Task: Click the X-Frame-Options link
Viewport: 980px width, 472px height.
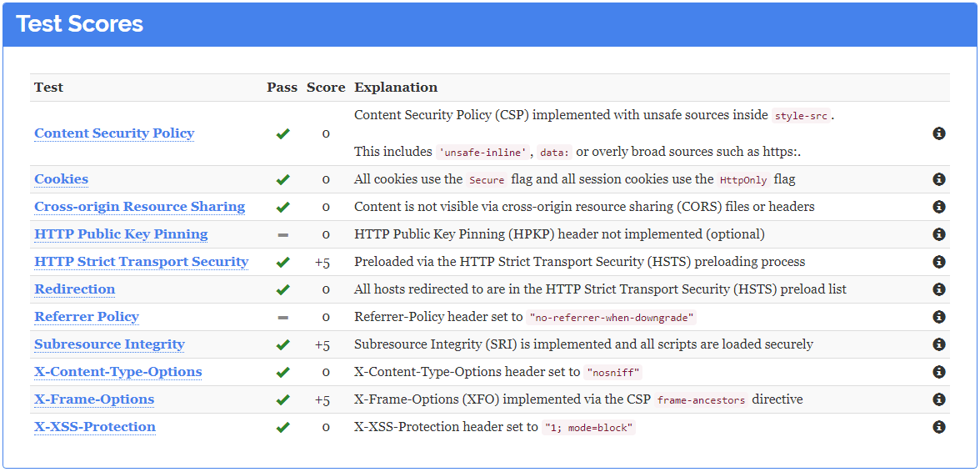Action: coord(94,399)
